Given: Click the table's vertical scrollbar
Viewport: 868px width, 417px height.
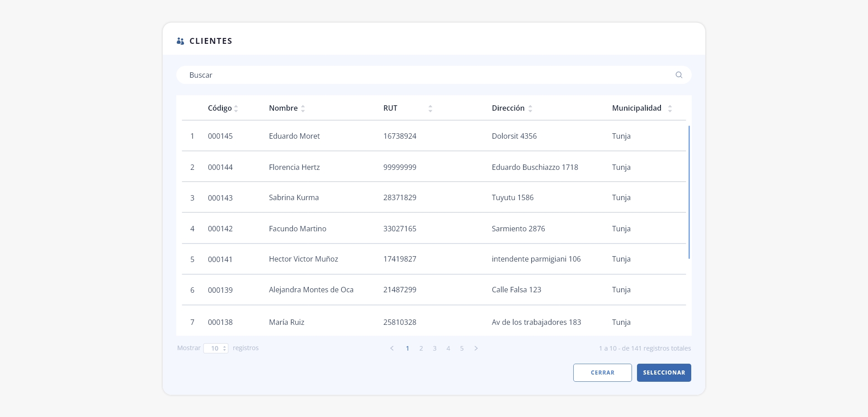Looking at the screenshot, I should pos(689,192).
